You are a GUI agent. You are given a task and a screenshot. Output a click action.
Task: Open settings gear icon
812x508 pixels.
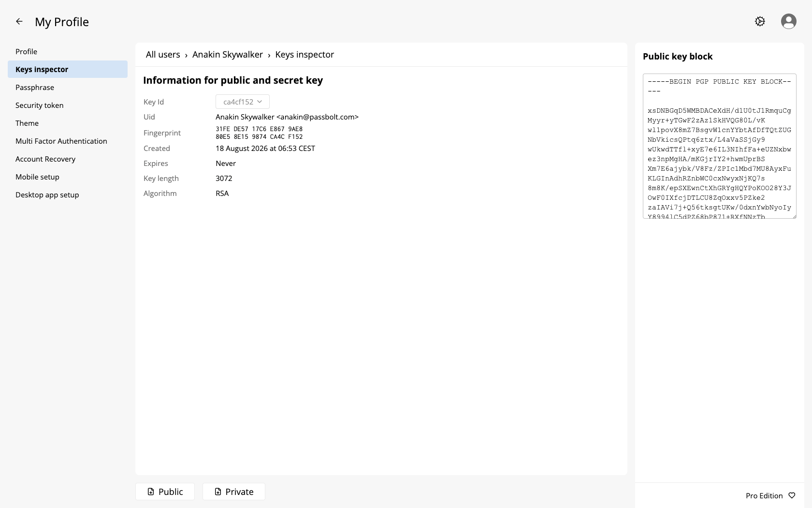point(760,21)
